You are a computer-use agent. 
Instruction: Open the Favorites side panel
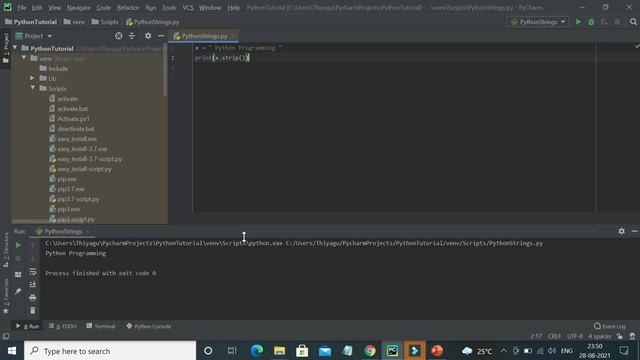pyautogui.click(x=6, y=297)
